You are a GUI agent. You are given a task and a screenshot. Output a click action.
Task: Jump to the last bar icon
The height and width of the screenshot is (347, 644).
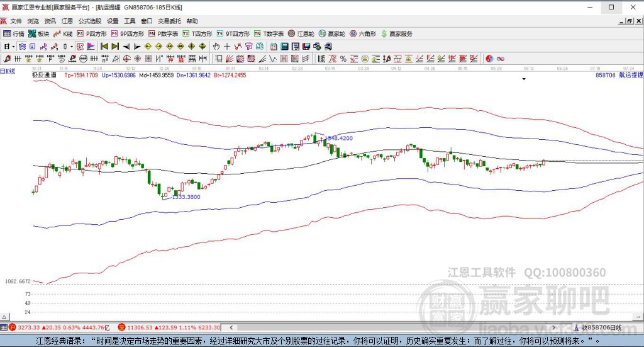tap(115, 47)
